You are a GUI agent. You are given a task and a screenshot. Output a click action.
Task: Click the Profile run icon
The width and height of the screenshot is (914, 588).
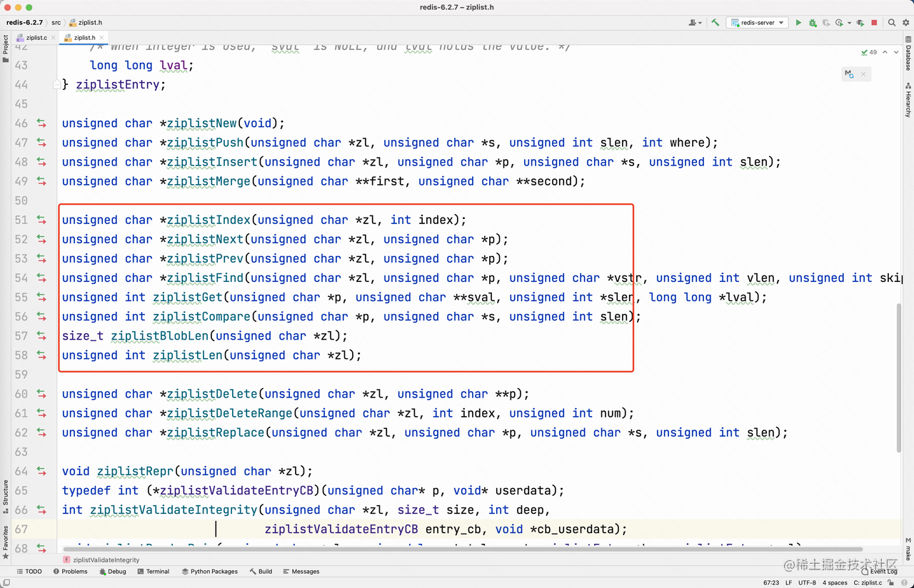(839, 23)
